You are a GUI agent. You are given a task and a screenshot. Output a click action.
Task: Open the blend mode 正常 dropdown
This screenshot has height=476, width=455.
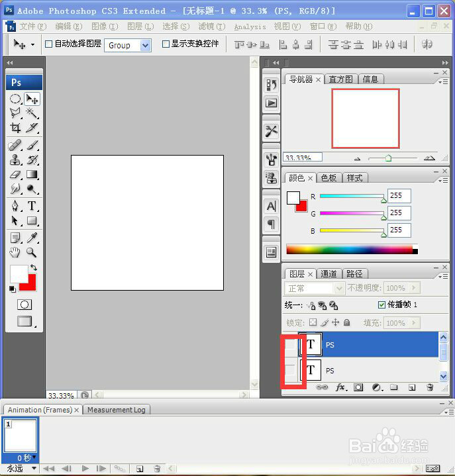(x=339, y=288)
